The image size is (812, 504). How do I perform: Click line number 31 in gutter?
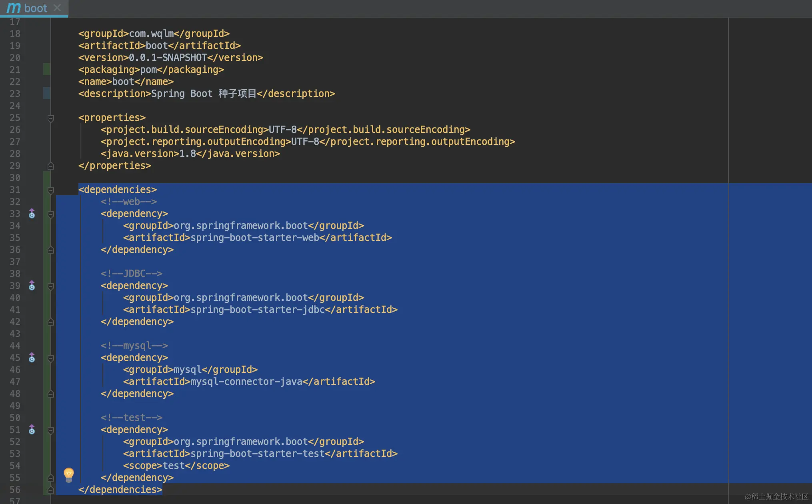15,190
